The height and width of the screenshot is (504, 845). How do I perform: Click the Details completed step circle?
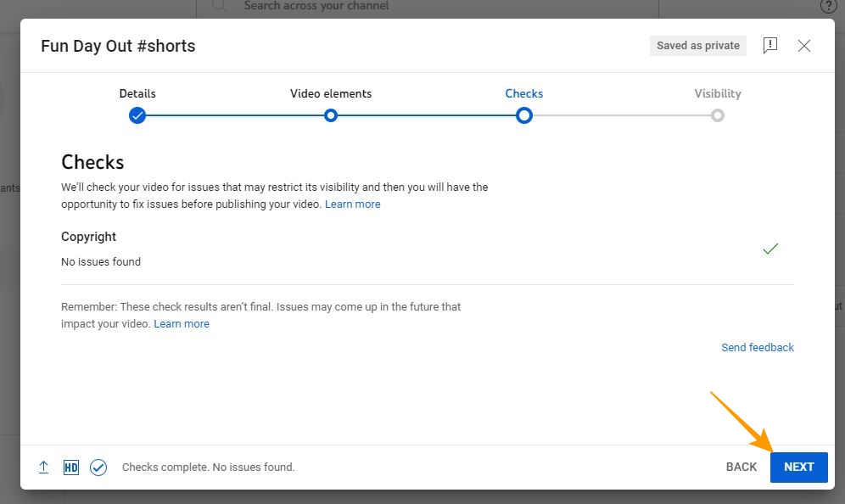tap(137, 115)
